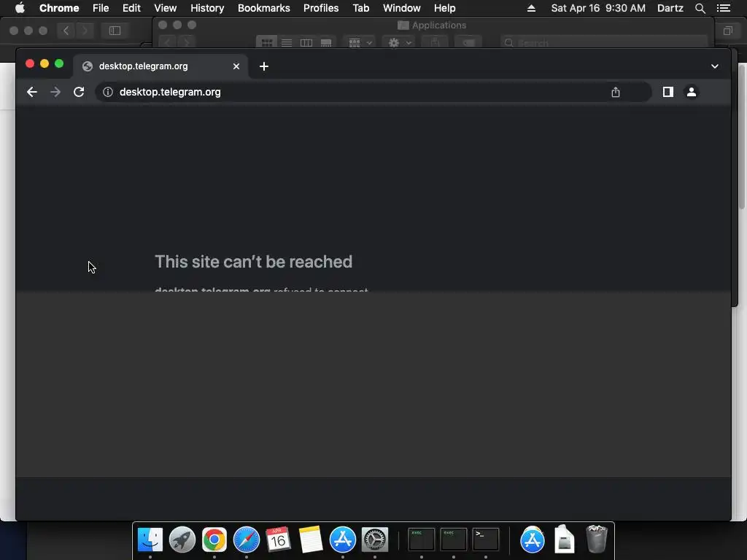Screen dimensions: 747x560
Task: Open Launchpad rocket icon in Dock
Action: point(182,540)
